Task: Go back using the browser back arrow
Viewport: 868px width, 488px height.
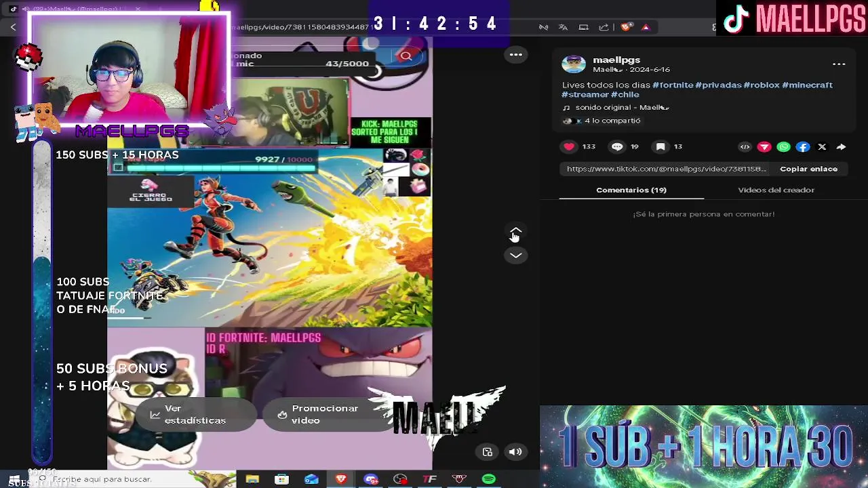Action: coord(13,27)
